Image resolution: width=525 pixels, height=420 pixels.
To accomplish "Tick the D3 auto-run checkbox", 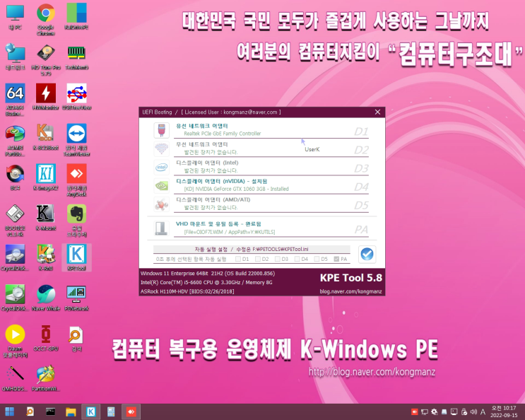I will tap(278, 259).
